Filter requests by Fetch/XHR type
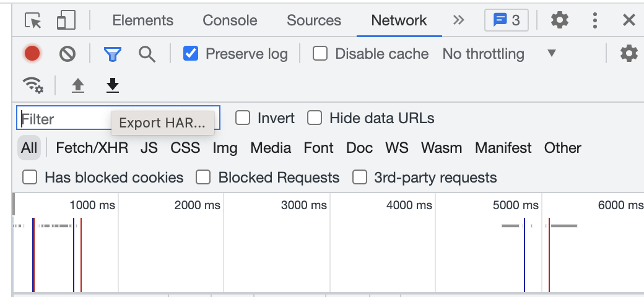This screenshot has height=297, width=644. click(92, 148)
